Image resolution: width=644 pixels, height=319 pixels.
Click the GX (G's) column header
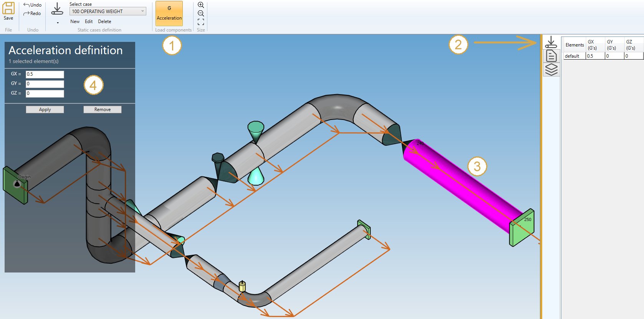tap(596, 45)
